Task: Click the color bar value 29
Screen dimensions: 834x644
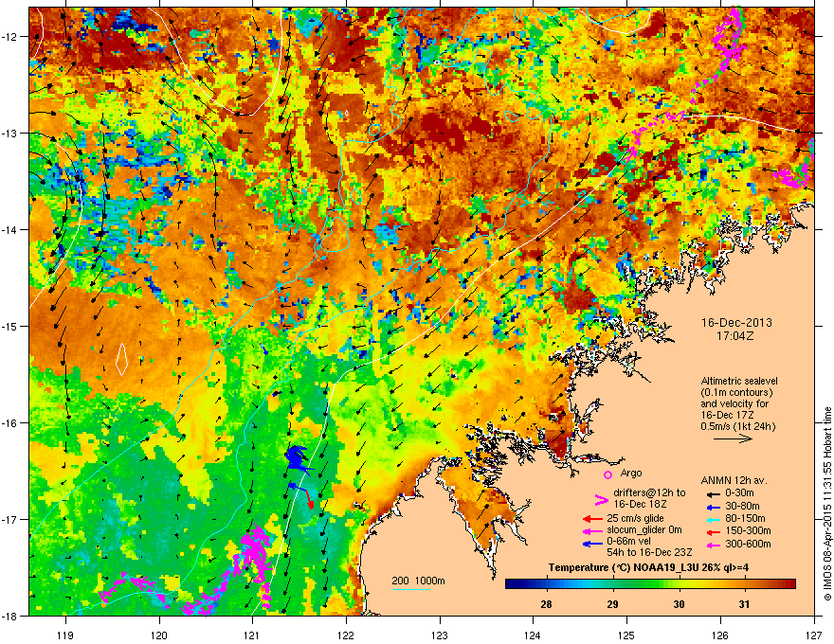Action: click(x=613, y=604)
